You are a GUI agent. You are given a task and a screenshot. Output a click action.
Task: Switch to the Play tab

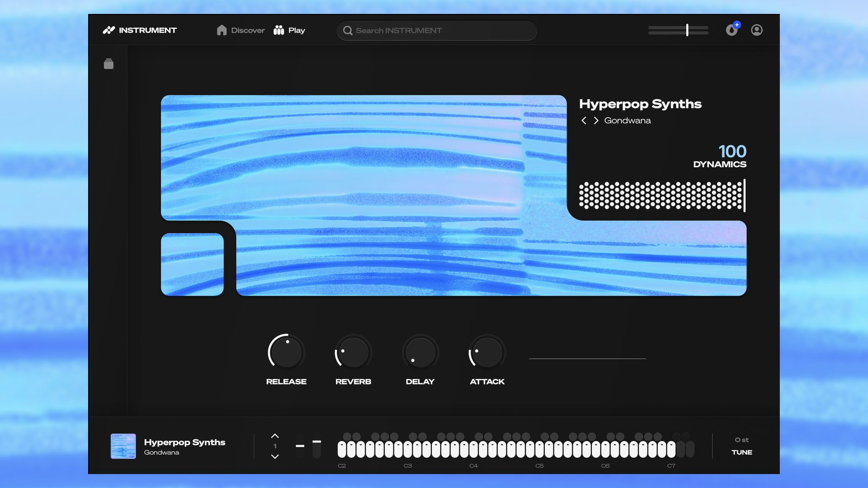pyautogui.click(x=296, y=30)
